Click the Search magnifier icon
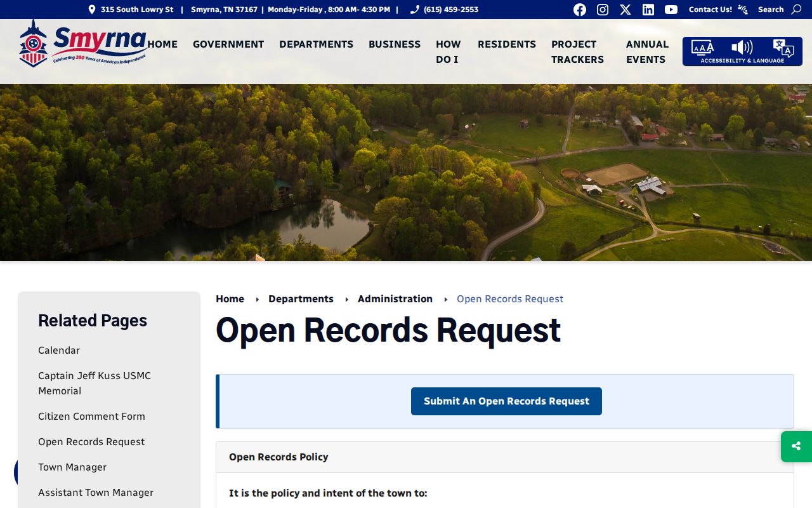This screenshot has width=812, height=508. point(797,10)
